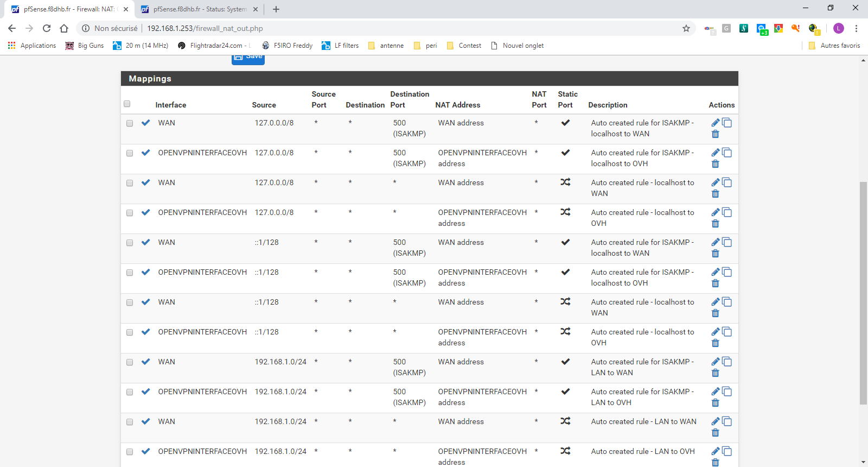Go back to previous browser page
The height and width of the screenshot is (467, 868).
12,28
